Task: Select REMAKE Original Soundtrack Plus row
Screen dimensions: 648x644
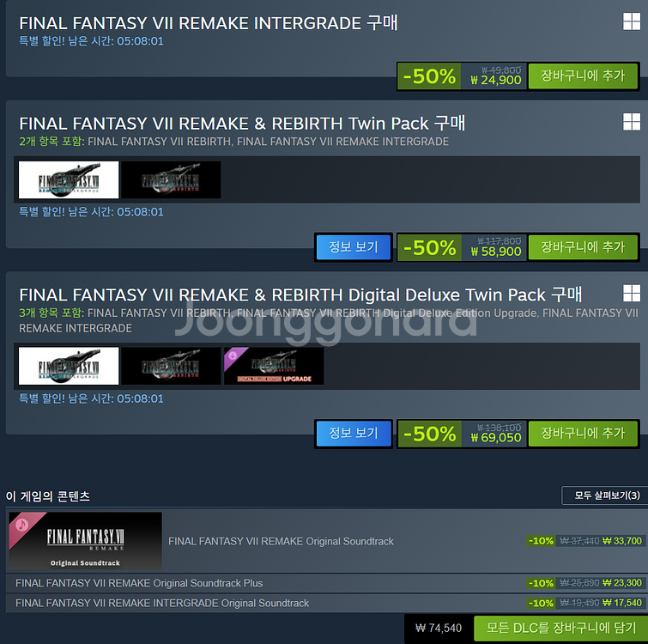Action: click(326, 583)
